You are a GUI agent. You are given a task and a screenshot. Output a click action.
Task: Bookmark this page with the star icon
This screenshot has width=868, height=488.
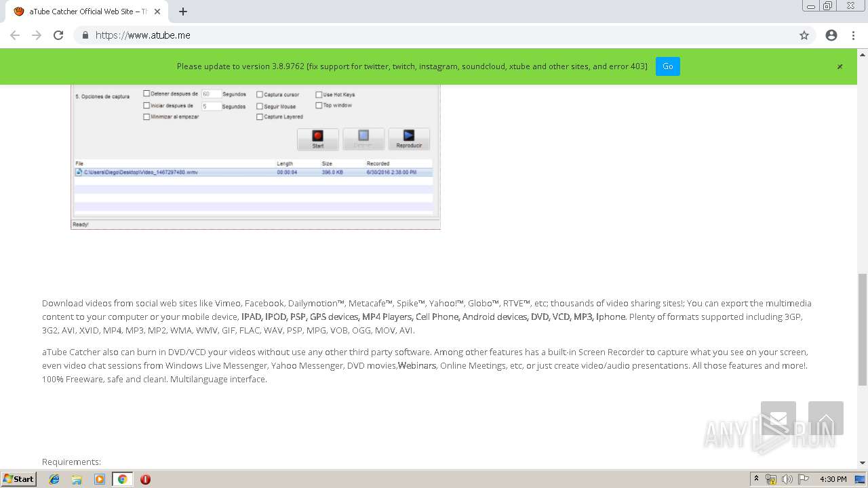click(x=804, y=35)
